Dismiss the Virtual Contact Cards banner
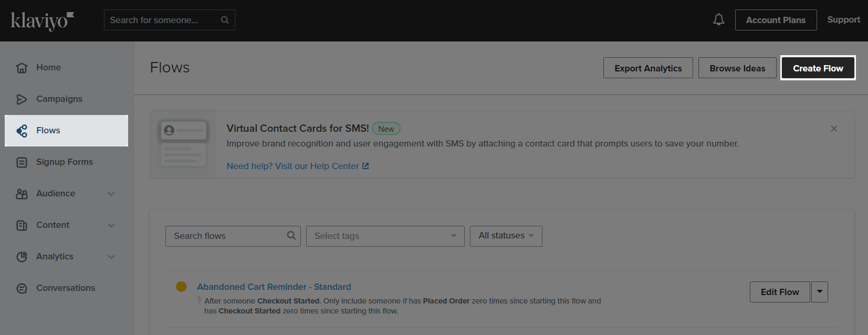Viewport: 868px width, 335px height. [x=834, y=128]
